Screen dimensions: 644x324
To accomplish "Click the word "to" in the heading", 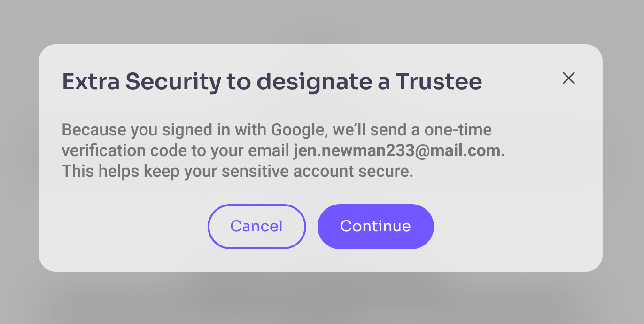I will click(x=239, y=82).
